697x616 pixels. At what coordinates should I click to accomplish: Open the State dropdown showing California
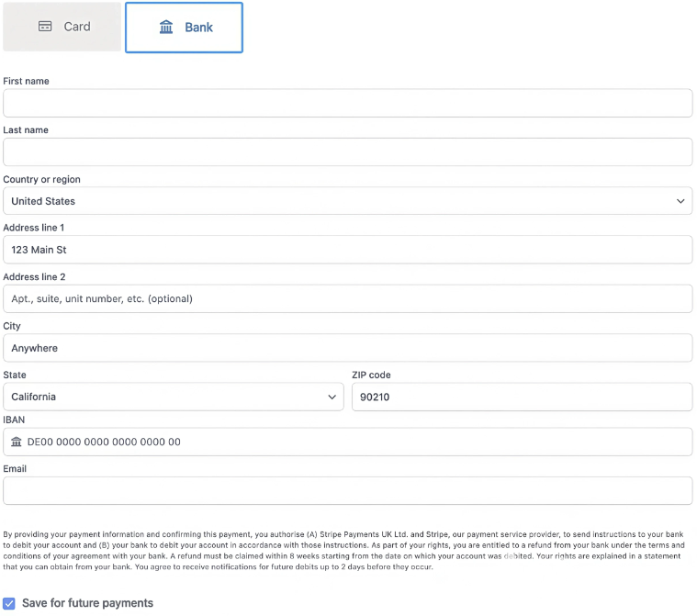[174, 397]
